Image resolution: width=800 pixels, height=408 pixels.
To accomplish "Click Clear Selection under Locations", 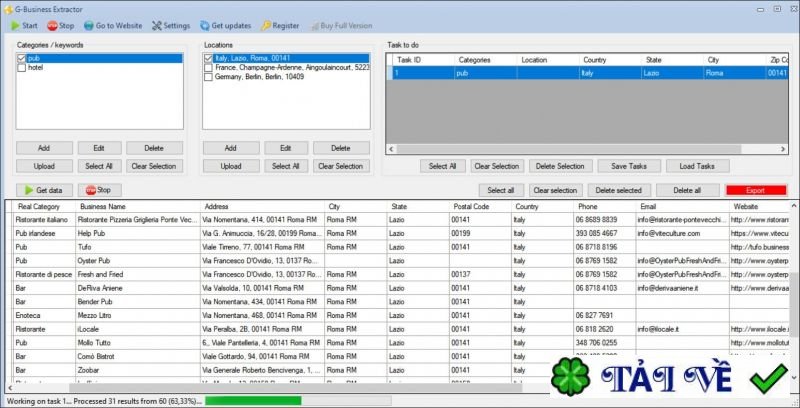I will tap(341, 166).
